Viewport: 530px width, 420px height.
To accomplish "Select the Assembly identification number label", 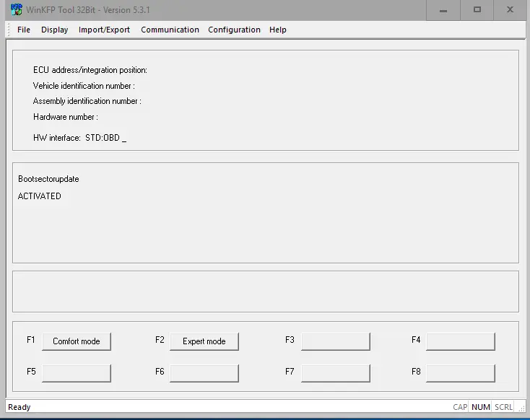I will tap(87, 101).
